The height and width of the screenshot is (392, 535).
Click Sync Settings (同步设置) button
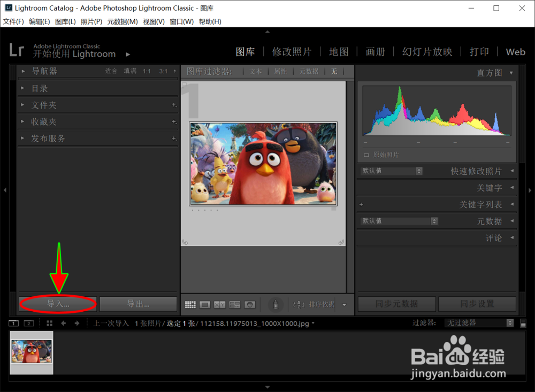tap(477, 304)
